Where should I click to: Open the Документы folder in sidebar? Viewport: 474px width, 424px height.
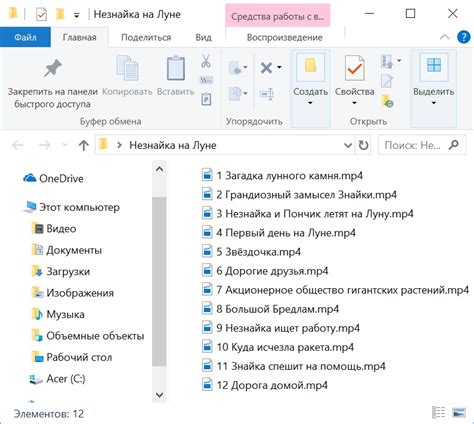[67, 250]
